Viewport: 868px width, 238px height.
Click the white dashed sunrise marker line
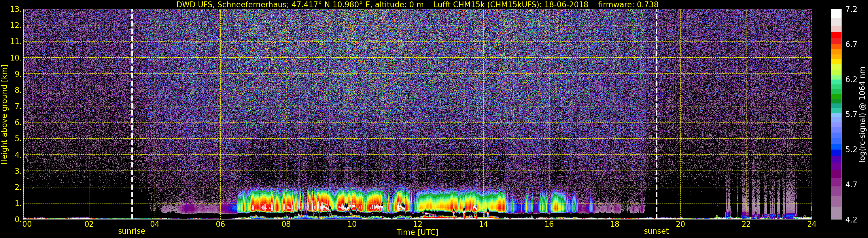(x=132, y=114)
